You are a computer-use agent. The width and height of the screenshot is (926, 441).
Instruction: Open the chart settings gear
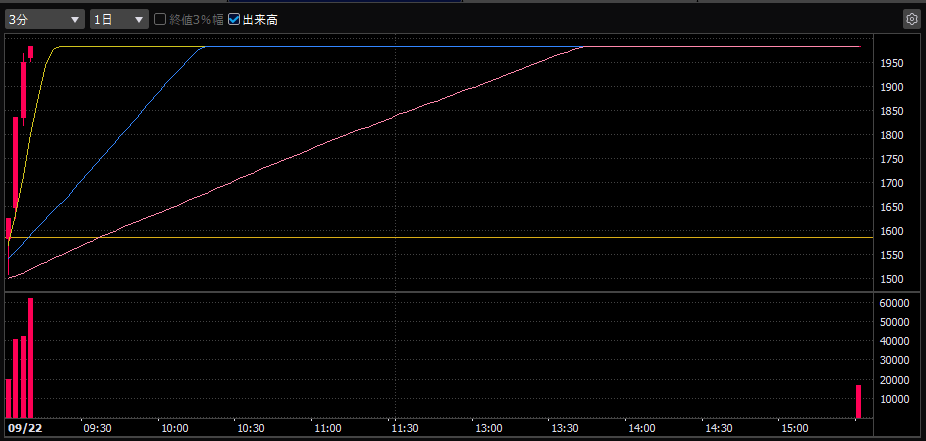point(910,19)
